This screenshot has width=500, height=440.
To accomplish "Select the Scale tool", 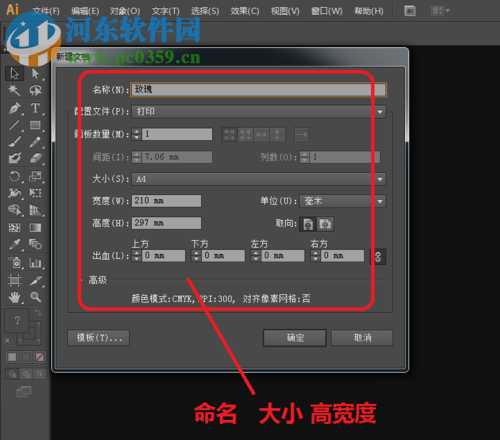I will pos(35,176).
